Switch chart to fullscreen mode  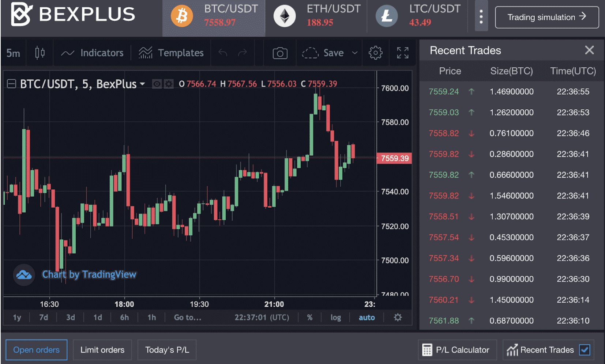click(402, 53)
